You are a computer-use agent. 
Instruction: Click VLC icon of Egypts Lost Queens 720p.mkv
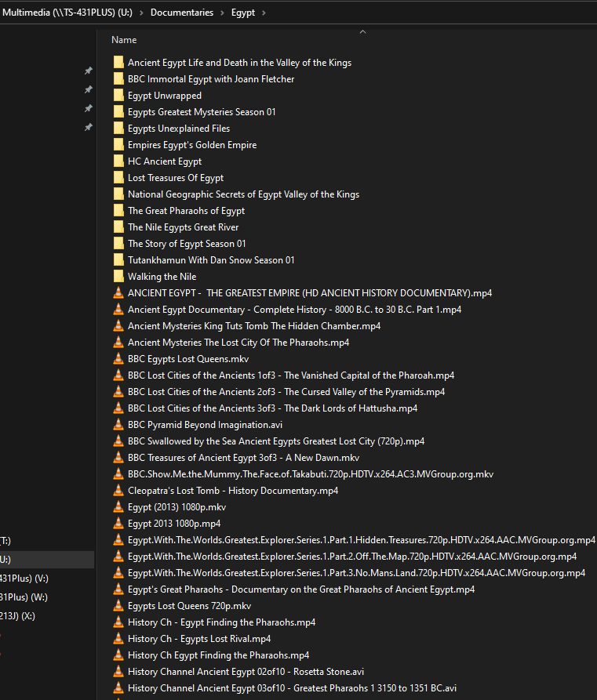(x=118, y=605)
